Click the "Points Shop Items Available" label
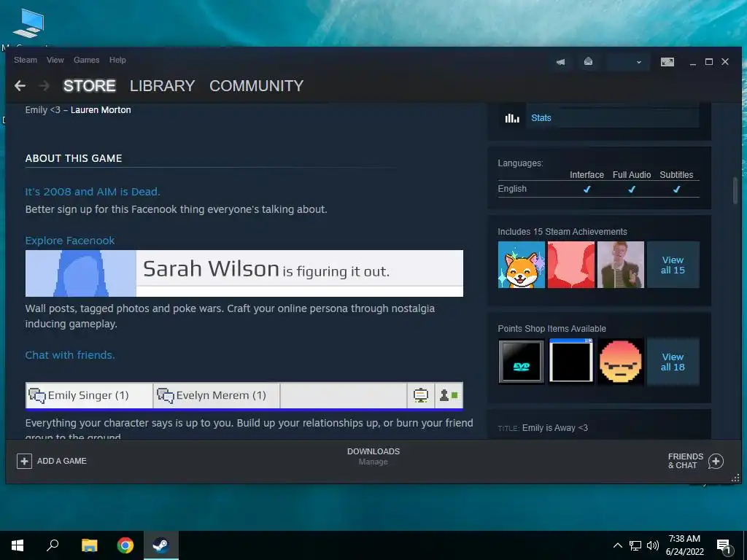747x560 pixels. coord(551,329)
